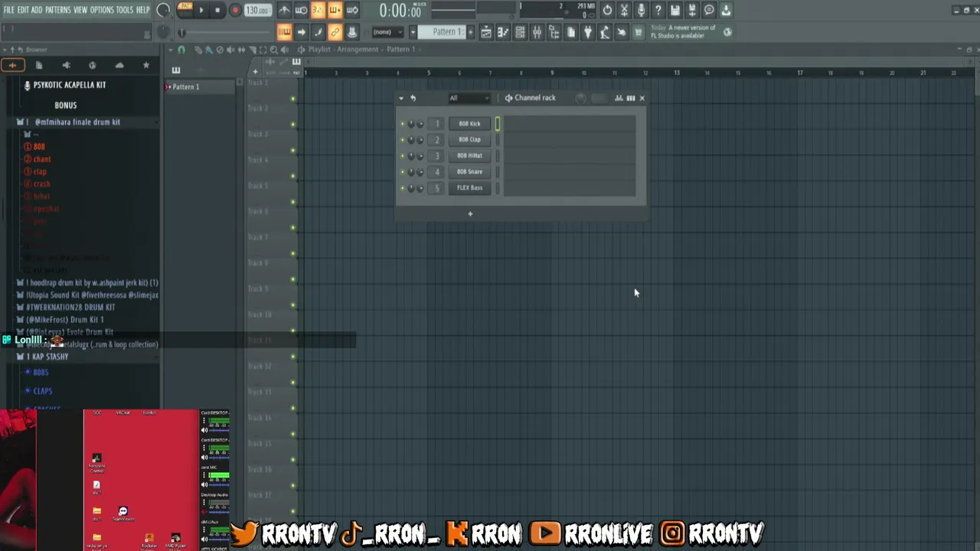Click the plus button next to Pattern 1
This screenshot has height=551, width=980.
(470, 32)
